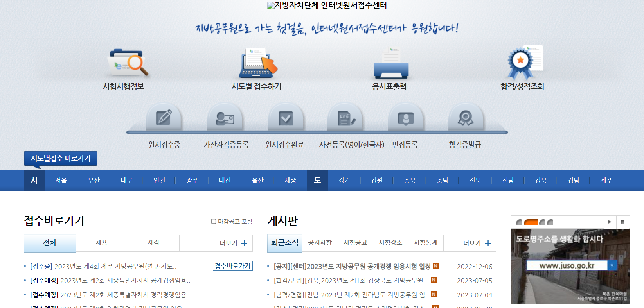Click the plus icon beside 게시판 더보기
The image size is (644, 308).
click(x=488, y=243)
